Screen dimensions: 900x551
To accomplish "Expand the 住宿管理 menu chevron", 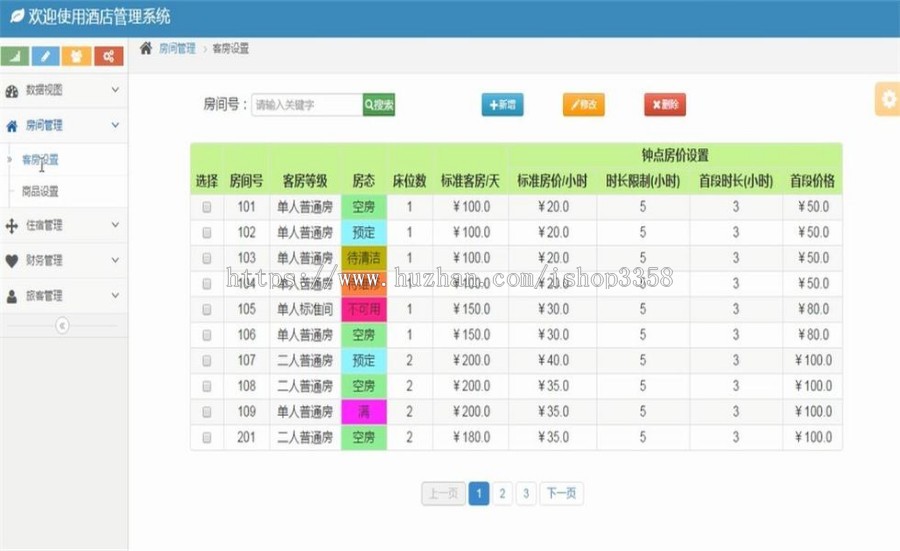I will (x=115, y=224).
